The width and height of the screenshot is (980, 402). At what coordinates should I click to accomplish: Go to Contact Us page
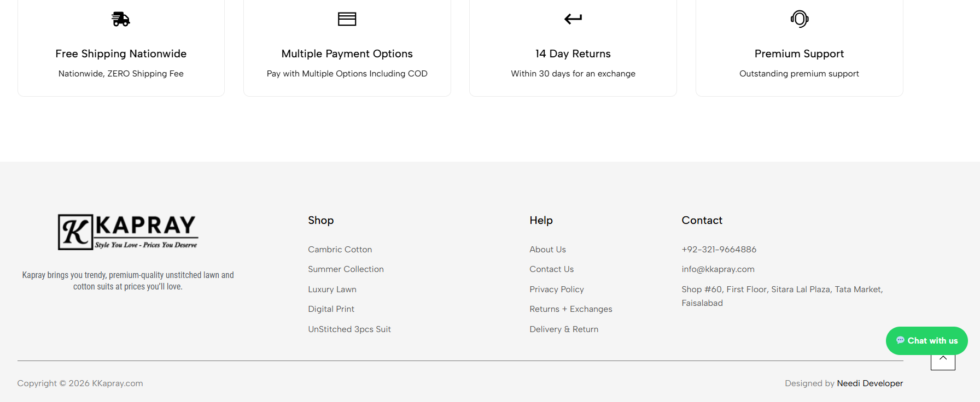[x=551, y=269]
